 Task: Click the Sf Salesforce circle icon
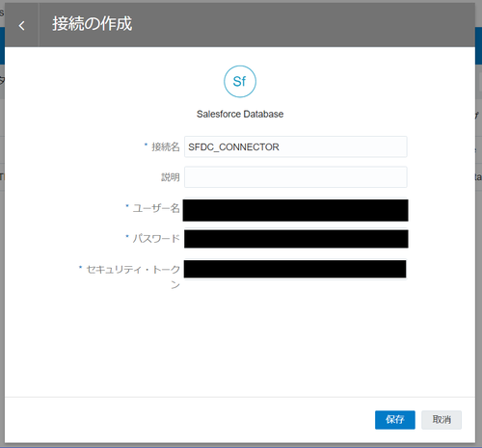point(240,82)
